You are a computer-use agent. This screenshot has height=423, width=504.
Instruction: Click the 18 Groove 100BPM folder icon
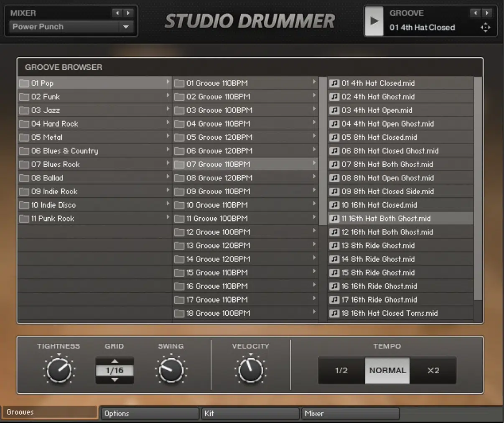[x=179, y=313]
